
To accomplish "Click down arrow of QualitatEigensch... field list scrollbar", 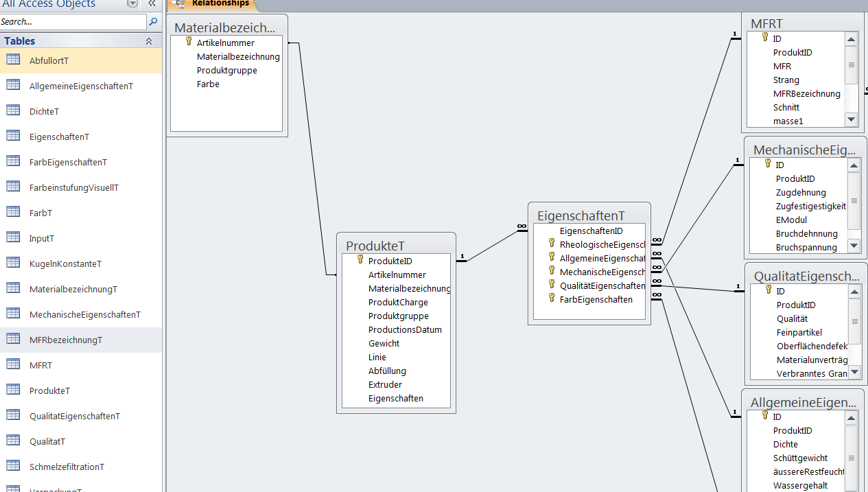I will (x=855, y=371).
